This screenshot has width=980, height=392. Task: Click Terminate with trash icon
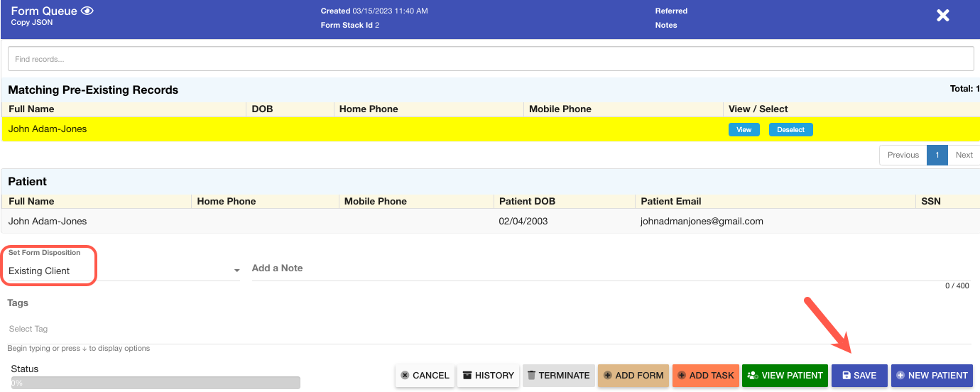coord(558,376)
